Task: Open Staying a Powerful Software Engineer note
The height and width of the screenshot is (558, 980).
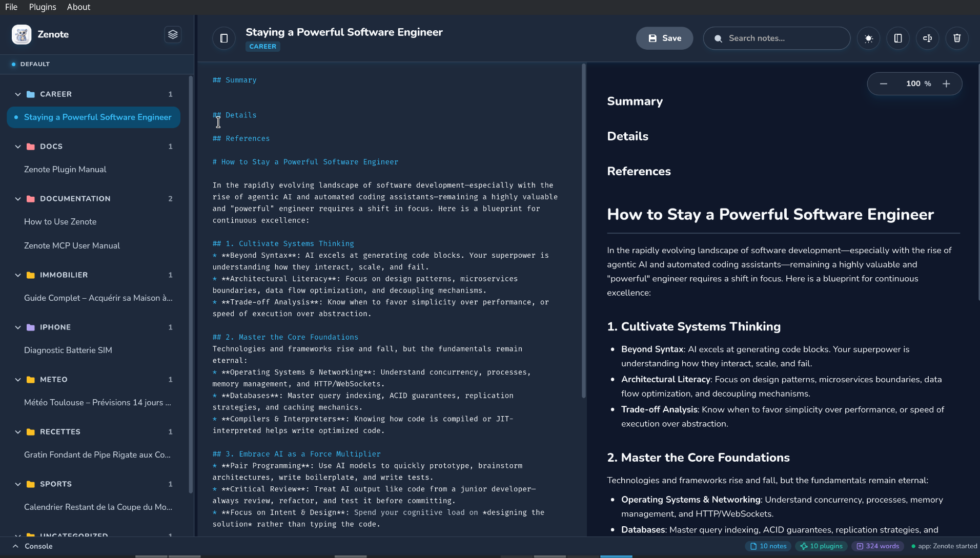Action: coord(93,117)
